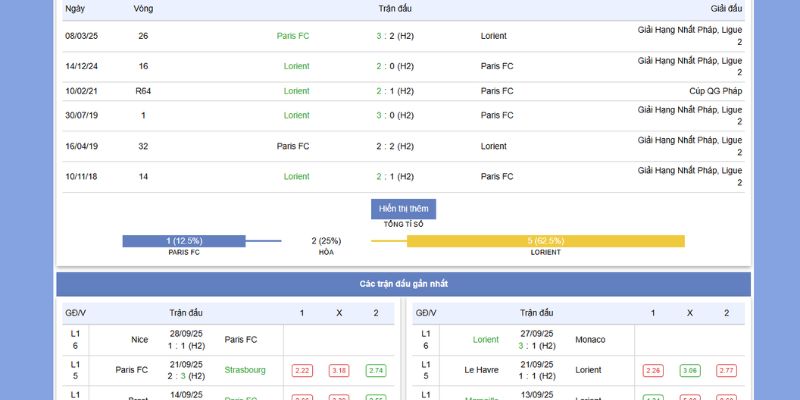Open Le Havre team in the 21/09/25 match
Viewport: 800px width, 400px height.
point(482,370)
